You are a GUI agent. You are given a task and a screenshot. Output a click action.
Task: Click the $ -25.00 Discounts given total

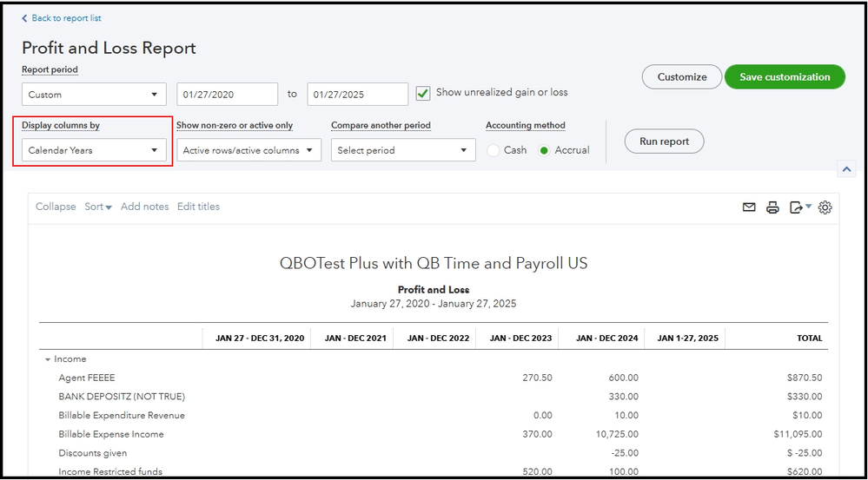coord(805,453)
